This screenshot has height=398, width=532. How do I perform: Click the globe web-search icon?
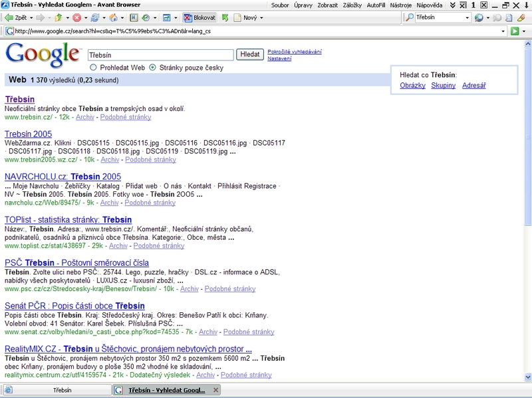click(479, 18)
